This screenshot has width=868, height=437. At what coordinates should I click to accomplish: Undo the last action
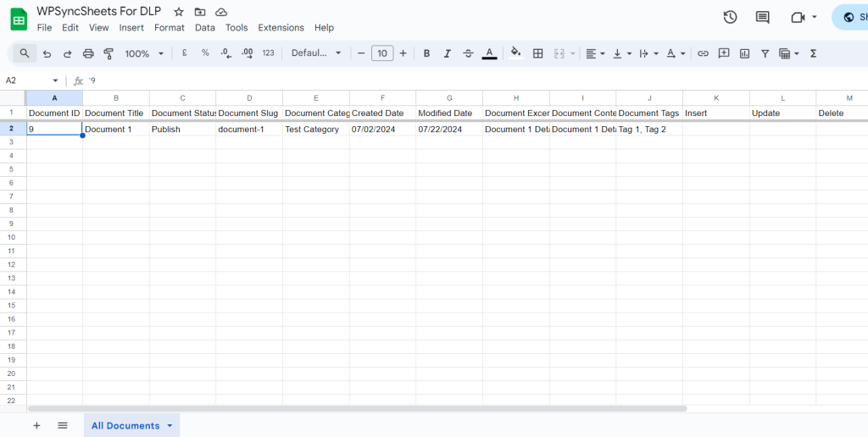coord(47,53)
